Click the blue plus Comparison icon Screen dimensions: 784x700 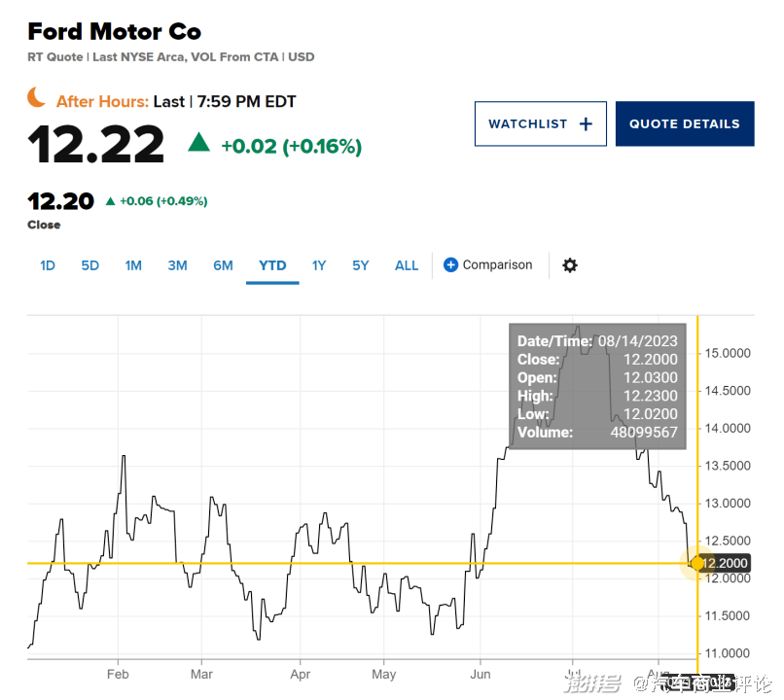(x=450, y=265)
